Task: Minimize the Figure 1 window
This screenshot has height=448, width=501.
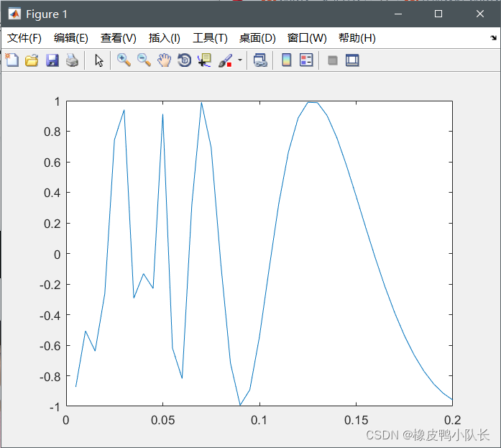Action: (398, 14)
